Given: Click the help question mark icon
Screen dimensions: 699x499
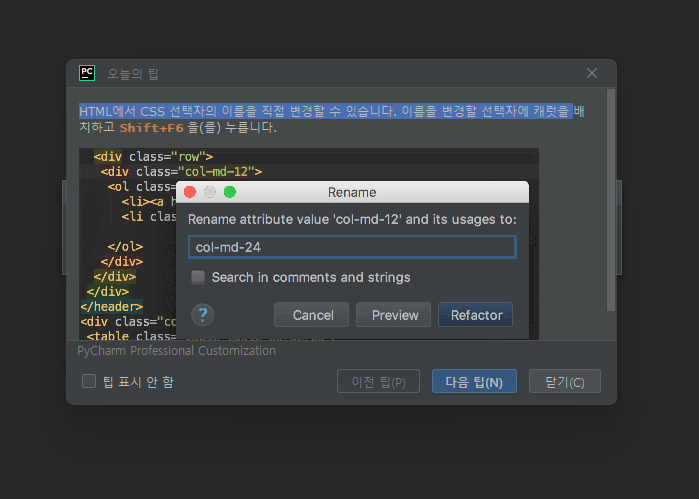Looking at the screenshot, I should pyautogui.click(x=203, y=315).
